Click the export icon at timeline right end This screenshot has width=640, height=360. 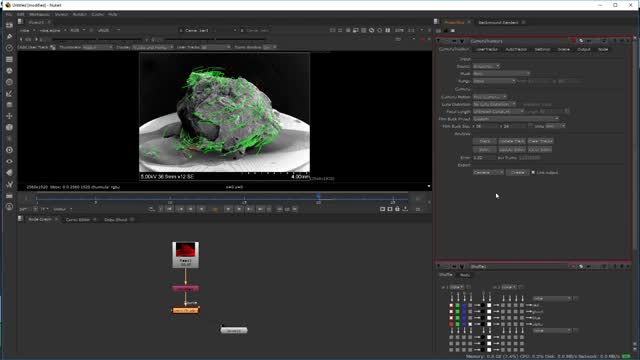pyautogui.click(x=405, y=209)
